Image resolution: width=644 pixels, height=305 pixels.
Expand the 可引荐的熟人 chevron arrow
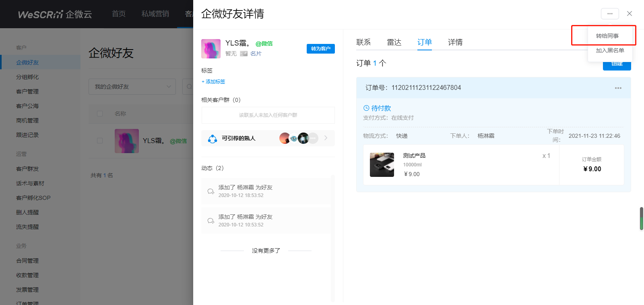[x=326, y=138]
